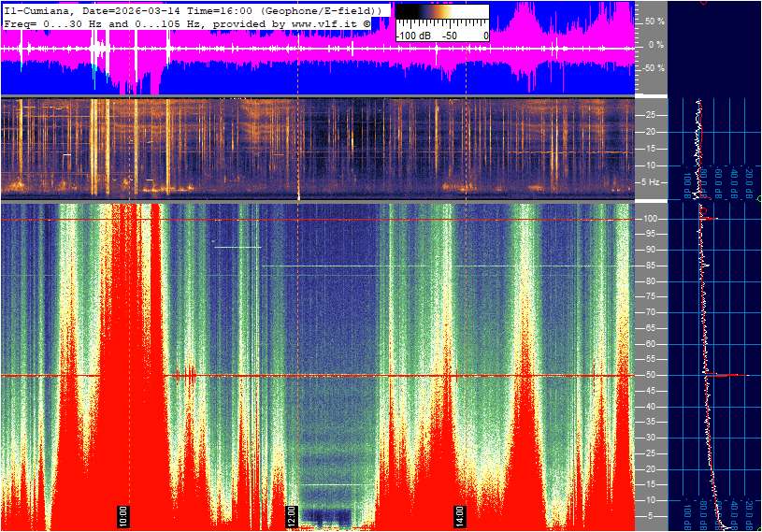Click the -50 % amplitude axis label
Image resolution: width=762 pixels, height=532 pixels.
click(652, 68)
